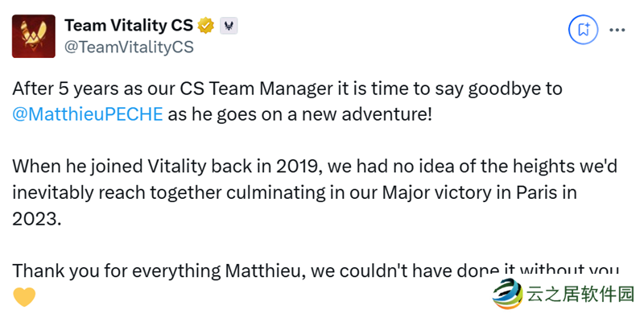Screen dimensions: 644x314
Task: Open the Team Vitality CS profile avatar
Action: pos(34,36)
